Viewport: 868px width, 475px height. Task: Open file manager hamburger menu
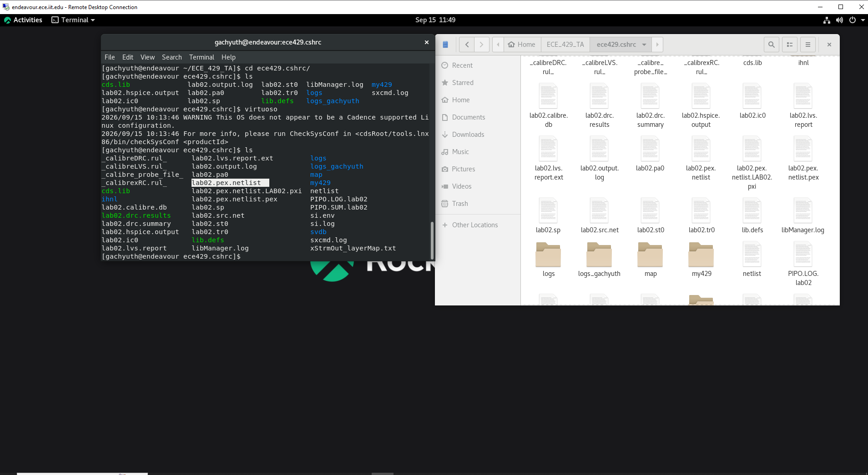pos(808,45)
